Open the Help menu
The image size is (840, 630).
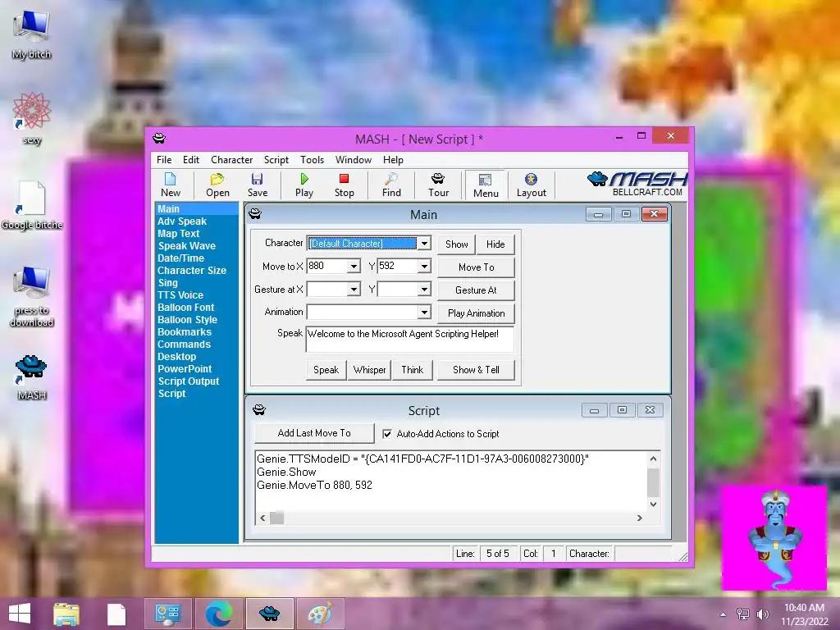393,160
